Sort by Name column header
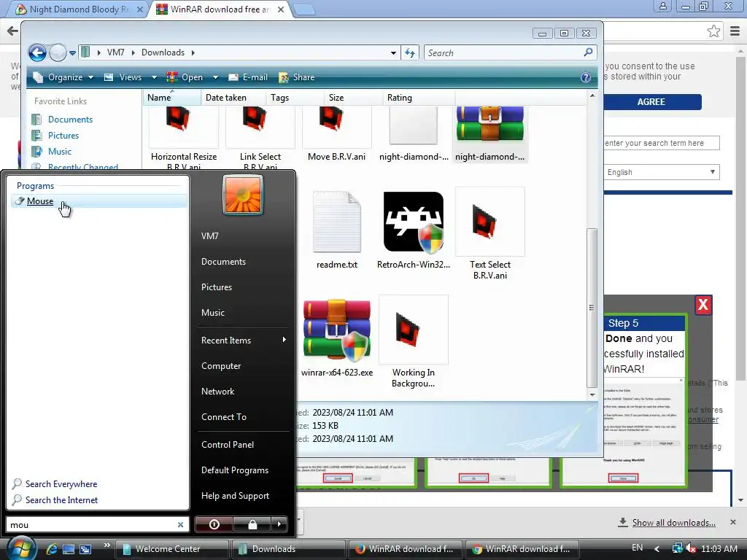The height and width of the screenshot is (560, 747). point(172,97)
